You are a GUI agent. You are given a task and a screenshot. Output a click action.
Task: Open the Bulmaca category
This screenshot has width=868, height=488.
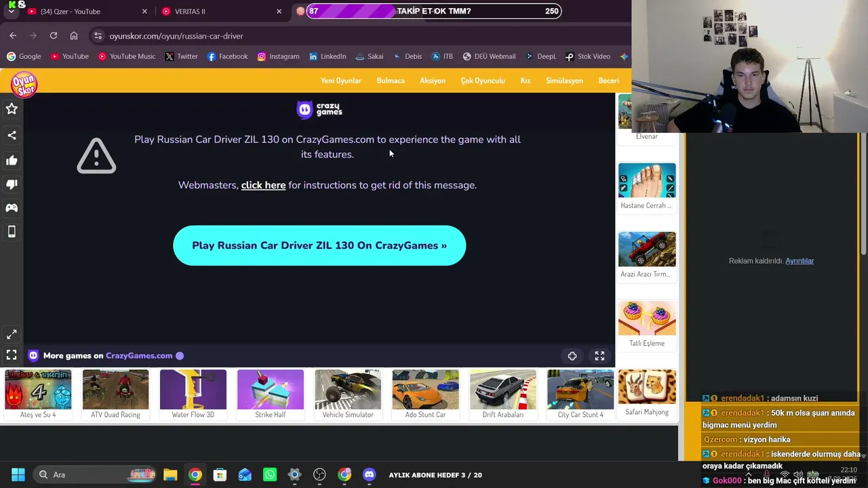(x=391, y=81)
